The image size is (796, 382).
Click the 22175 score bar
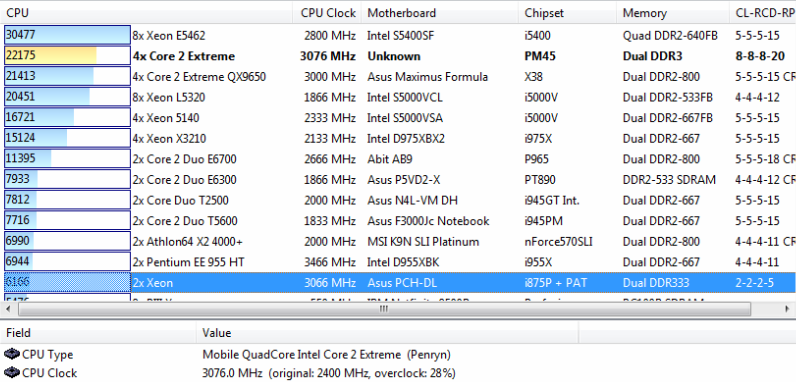tap(68, 56)
